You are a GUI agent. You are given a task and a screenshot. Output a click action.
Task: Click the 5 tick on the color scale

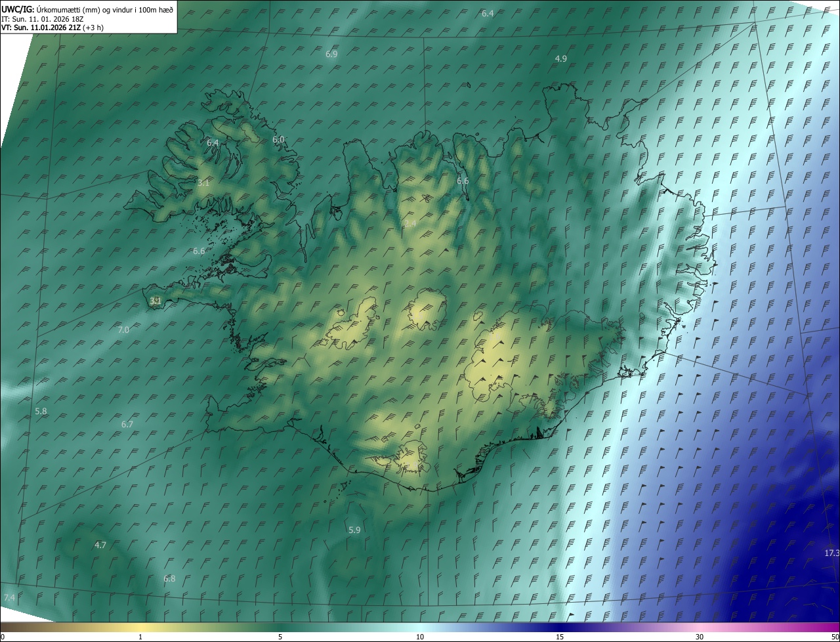280,637
